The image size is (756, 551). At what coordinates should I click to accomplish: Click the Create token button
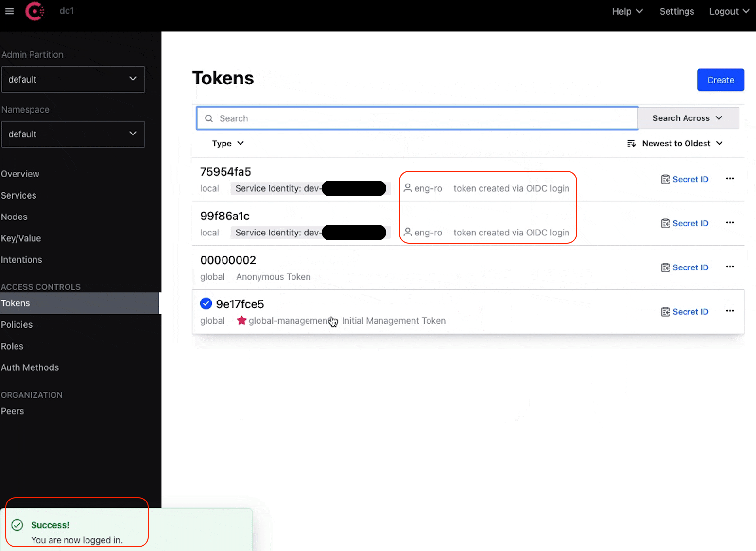click(720, 80)
